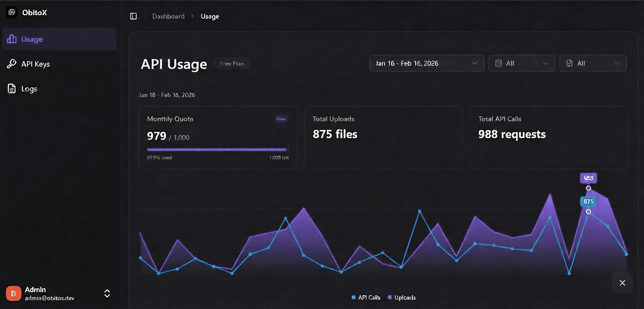Open API Keys from the sidebar
This screenshot has height=309, width=644.
[x=36, y=64]
